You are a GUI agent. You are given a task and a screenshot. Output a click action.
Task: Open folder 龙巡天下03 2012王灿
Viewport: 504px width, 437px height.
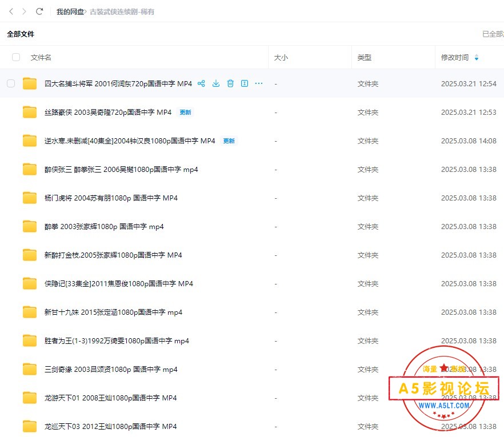point(111,426)
